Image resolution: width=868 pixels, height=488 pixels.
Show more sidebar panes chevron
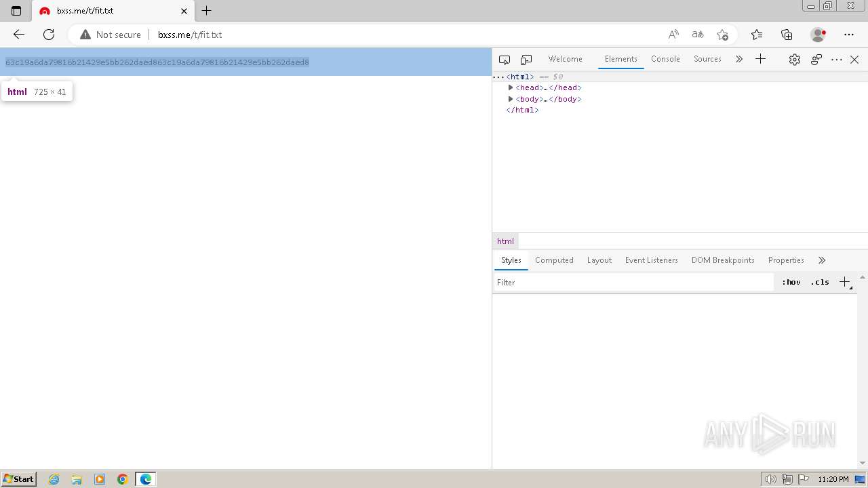click(x=822, y=260)
